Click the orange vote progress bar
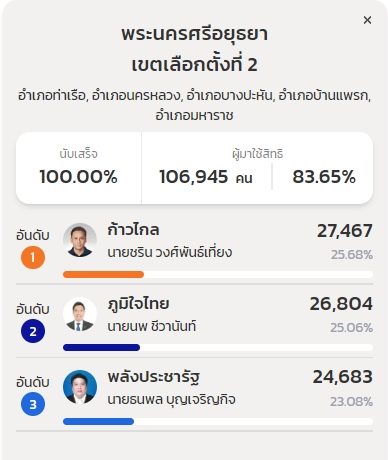This screenshot has height=460, width=388. click(103, 275)
